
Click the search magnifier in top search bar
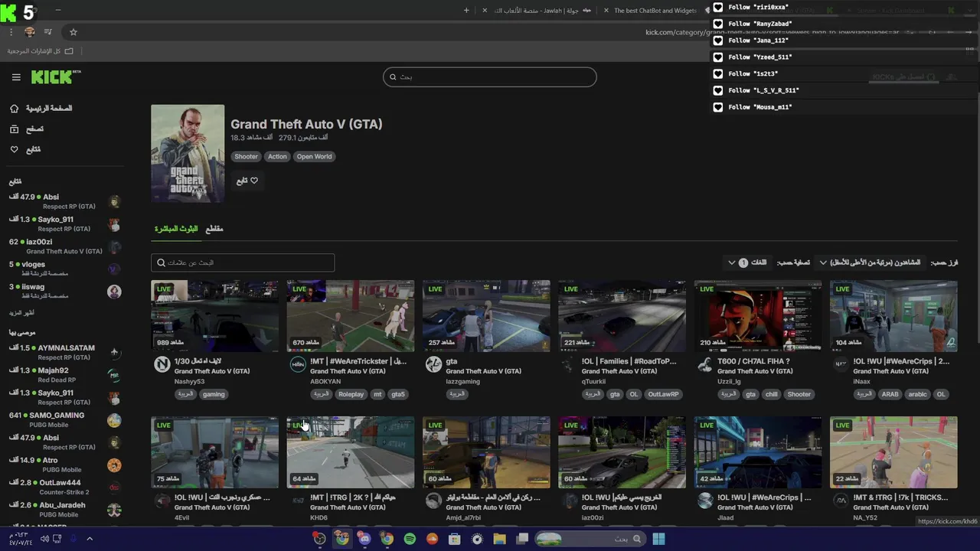tap(393, 77)
